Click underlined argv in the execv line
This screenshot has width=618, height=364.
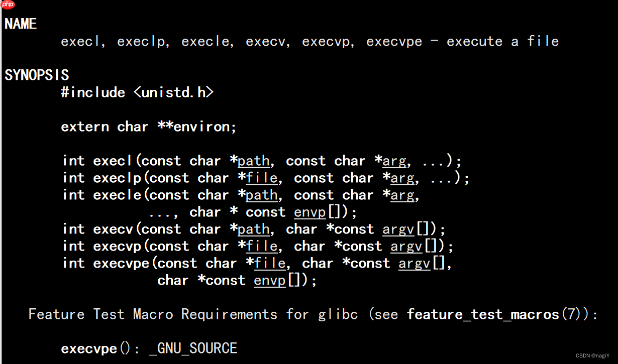(398, 229)
